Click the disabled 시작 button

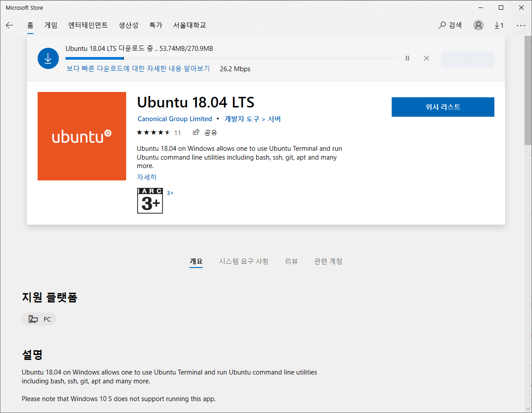[468, 60]
